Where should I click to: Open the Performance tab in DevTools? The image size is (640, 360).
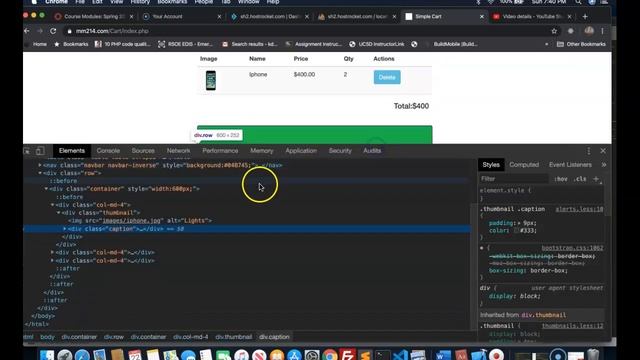pyautogui.click(x=220, y=151)
